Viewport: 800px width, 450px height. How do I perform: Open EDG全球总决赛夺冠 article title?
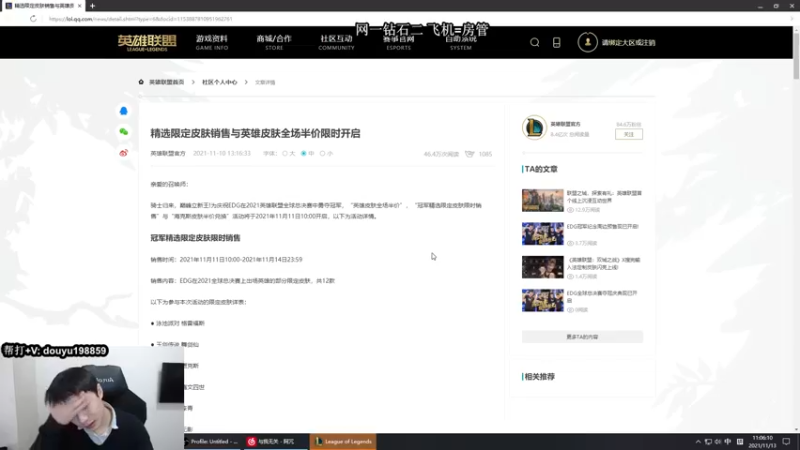(602, 297)
